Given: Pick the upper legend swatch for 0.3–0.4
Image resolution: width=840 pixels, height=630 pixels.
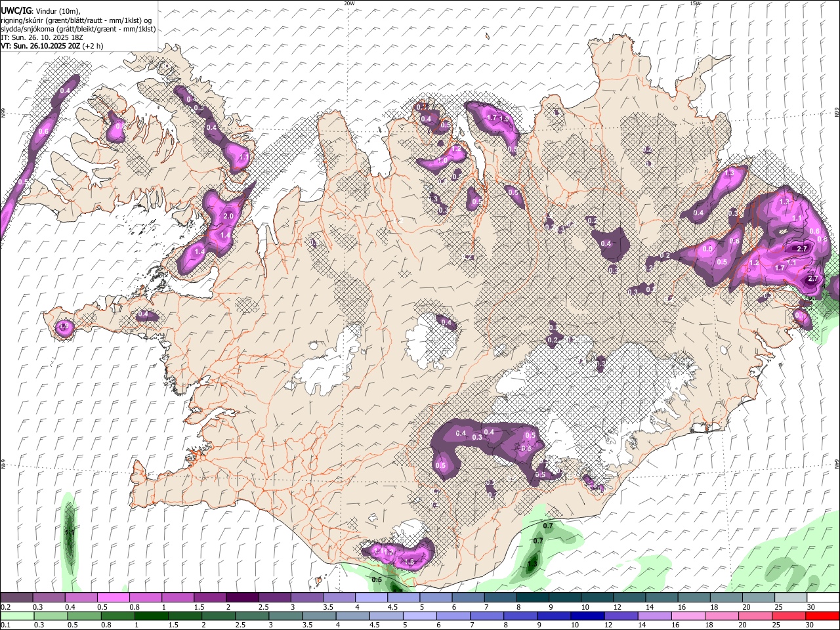Looking at the screenshot, I should [x=49, y=598].
